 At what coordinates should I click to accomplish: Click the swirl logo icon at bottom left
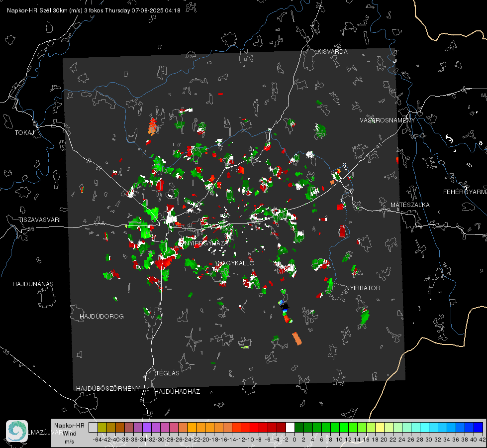[x=17, y=431]
